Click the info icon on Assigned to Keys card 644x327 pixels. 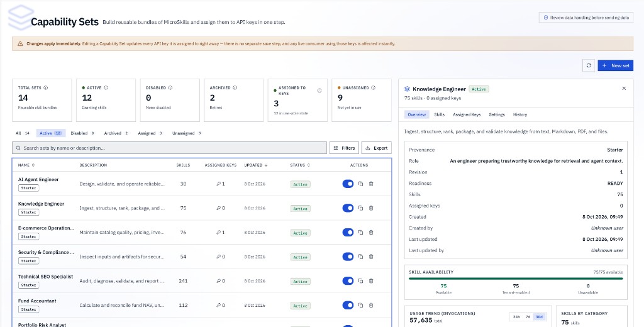(x=319, y=91)
